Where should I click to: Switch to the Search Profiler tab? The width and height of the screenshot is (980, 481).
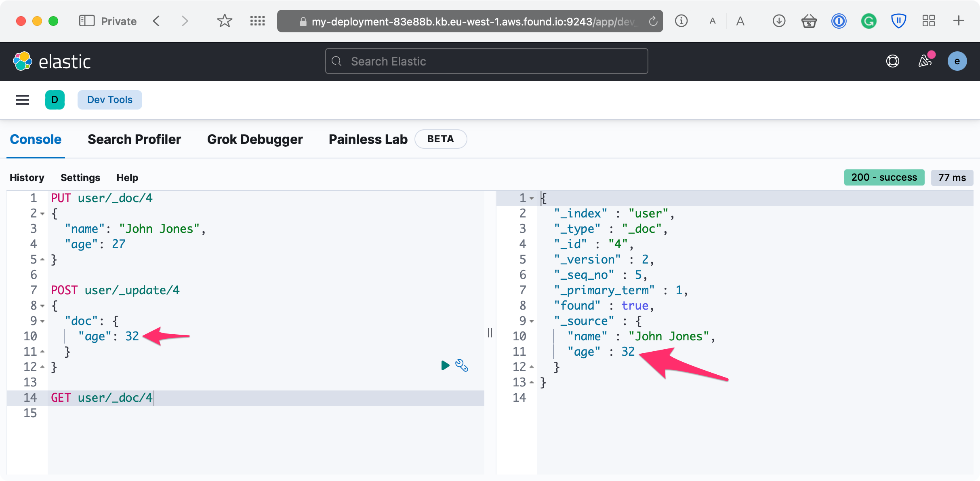(x=134, y=139)
